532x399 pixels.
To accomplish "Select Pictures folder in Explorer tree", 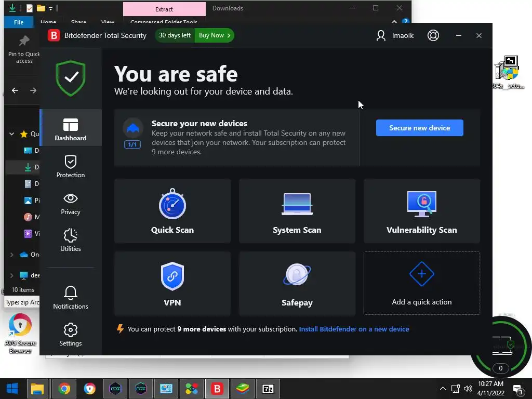I will pos(32,200).
